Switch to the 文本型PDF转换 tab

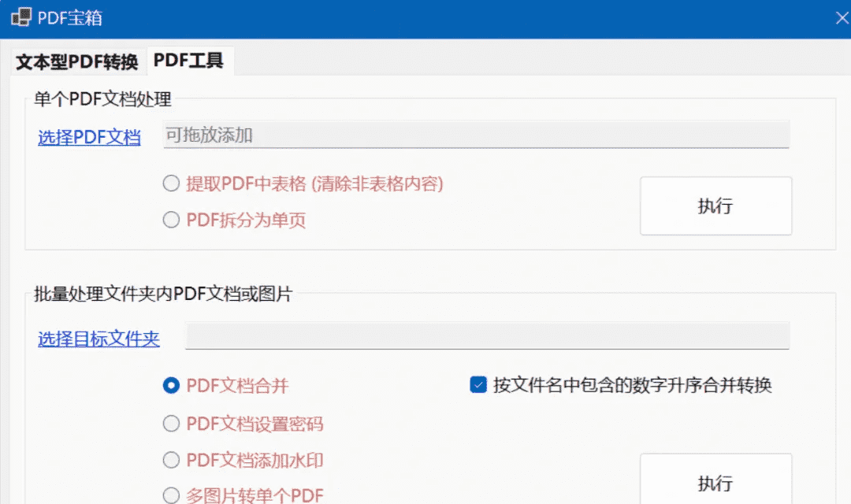point(76,62)
